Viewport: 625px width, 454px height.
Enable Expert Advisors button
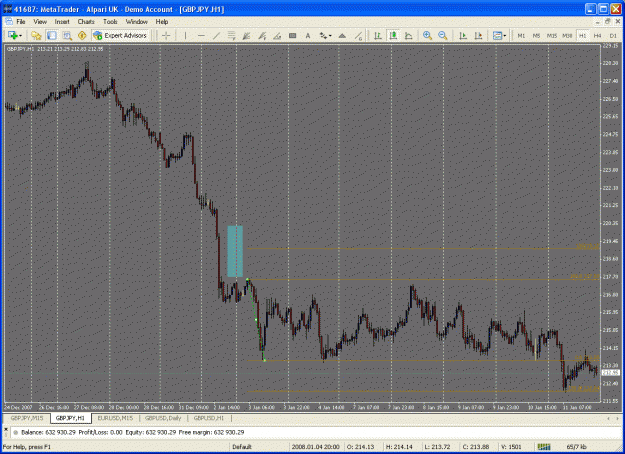(x=120, y=35)
